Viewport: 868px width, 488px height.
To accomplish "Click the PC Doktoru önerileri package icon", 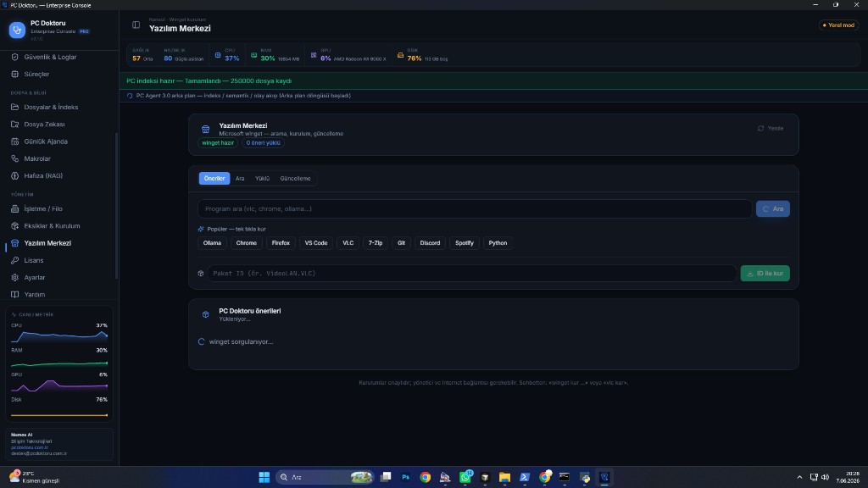I will (x=205, y=315).
